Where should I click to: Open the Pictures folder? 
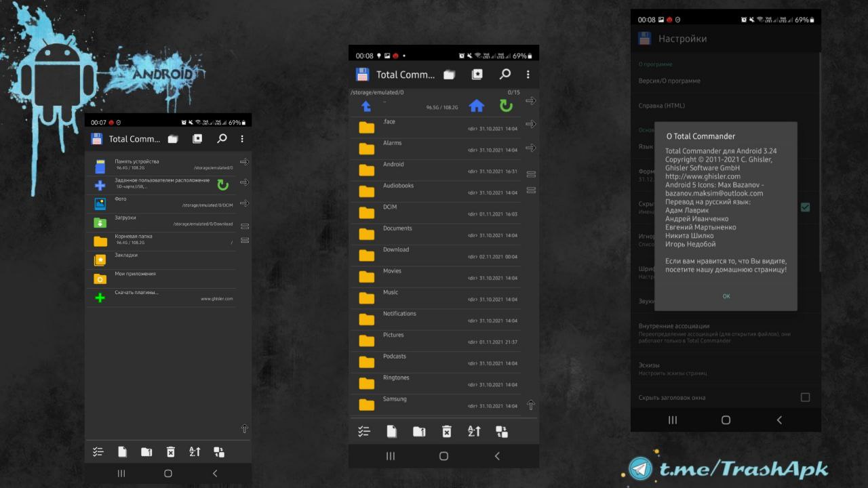435,340
